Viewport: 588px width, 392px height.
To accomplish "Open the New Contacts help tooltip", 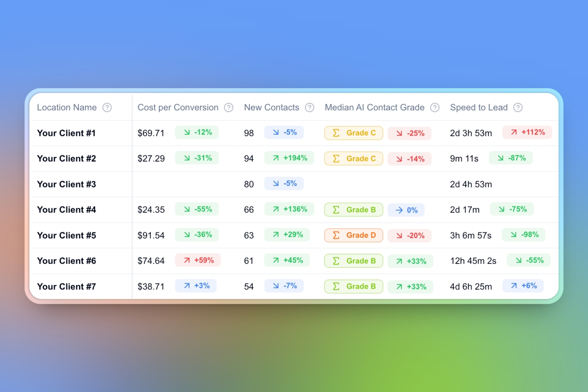I will pos(310,107).
